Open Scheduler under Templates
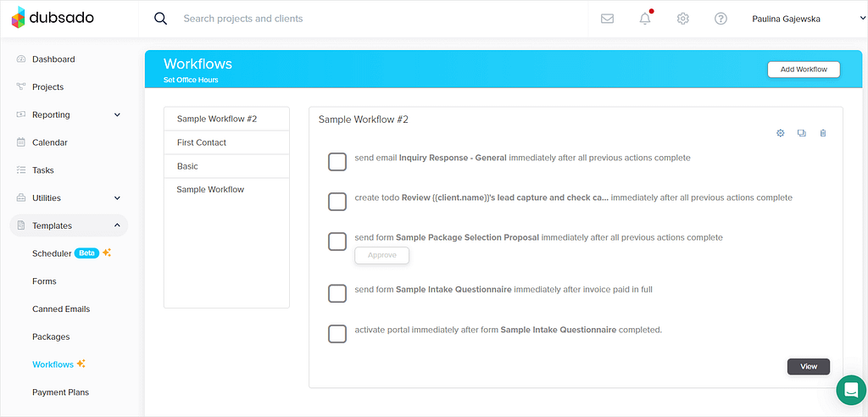 pyautogui.click(x=52, y=253)
